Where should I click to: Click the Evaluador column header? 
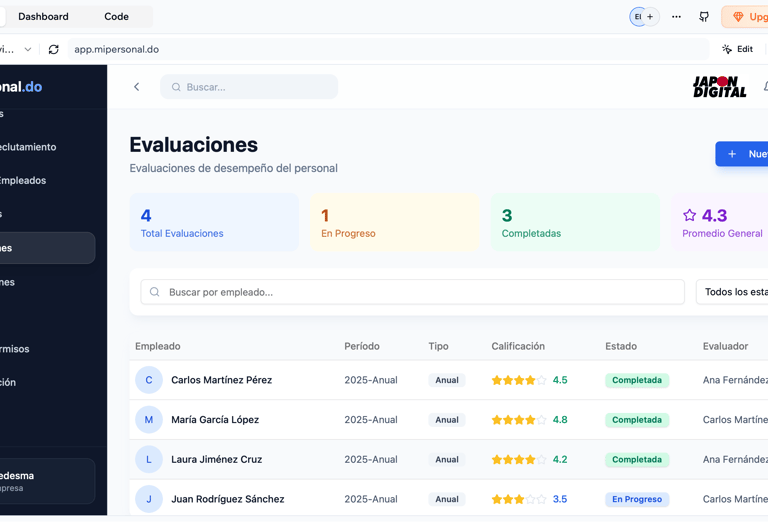pos(725,346)
